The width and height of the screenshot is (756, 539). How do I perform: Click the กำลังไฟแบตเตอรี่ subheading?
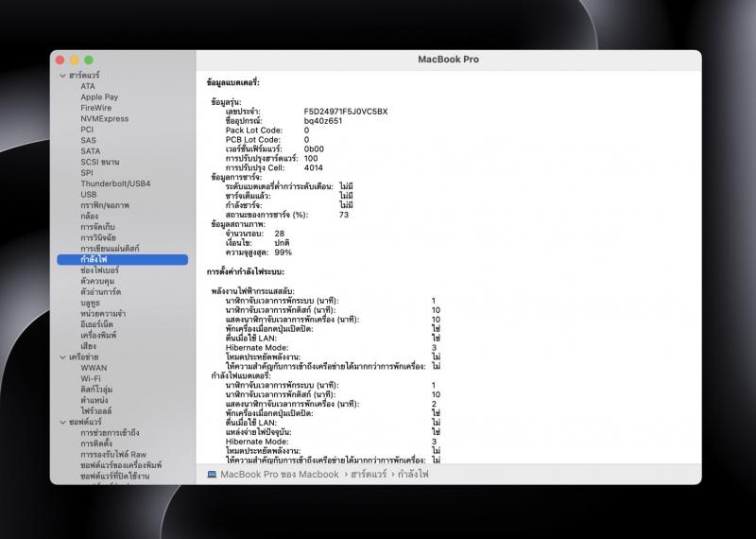pyautogui.click(x=241, y=376)
